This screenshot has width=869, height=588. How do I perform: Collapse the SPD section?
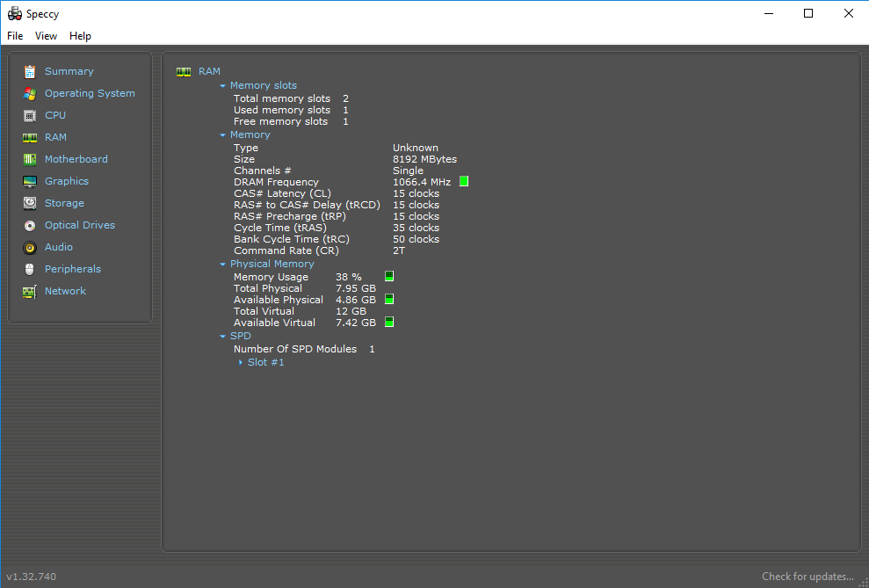click(x=223, y=337)
